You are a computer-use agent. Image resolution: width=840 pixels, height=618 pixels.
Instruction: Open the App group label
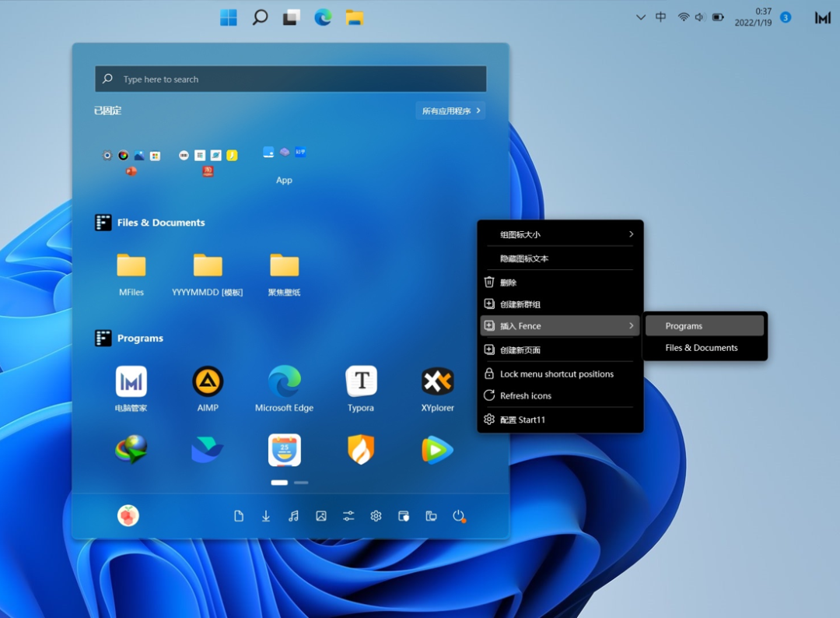(284, 180)
